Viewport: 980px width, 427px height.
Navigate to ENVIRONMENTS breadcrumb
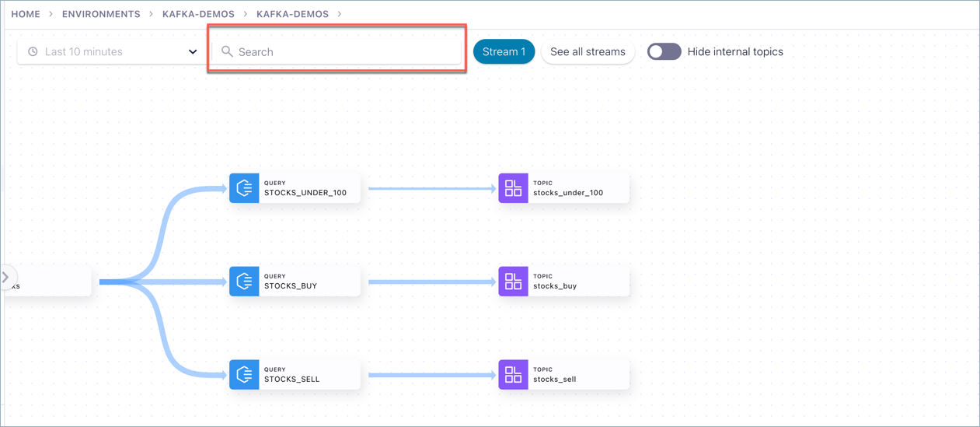coord(101,14)
